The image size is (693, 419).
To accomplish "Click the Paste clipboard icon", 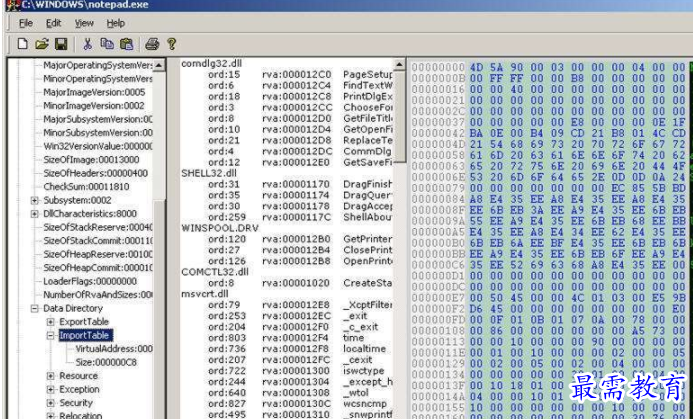I will click(x=126, y=44).
